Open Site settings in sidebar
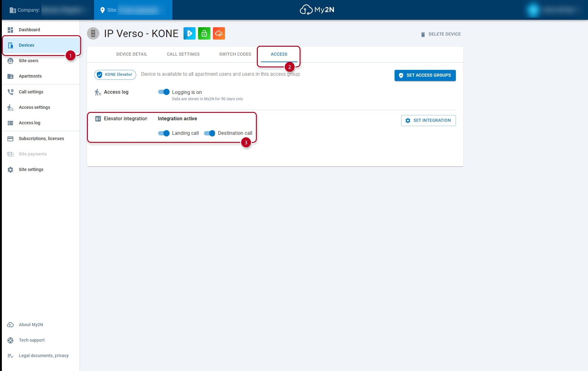 41,169
